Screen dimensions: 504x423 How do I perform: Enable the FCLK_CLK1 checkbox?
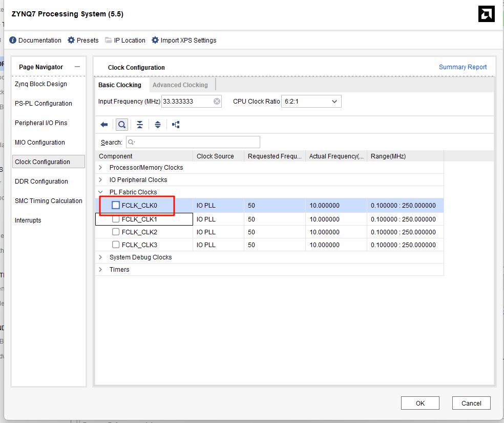pos(116,219)
